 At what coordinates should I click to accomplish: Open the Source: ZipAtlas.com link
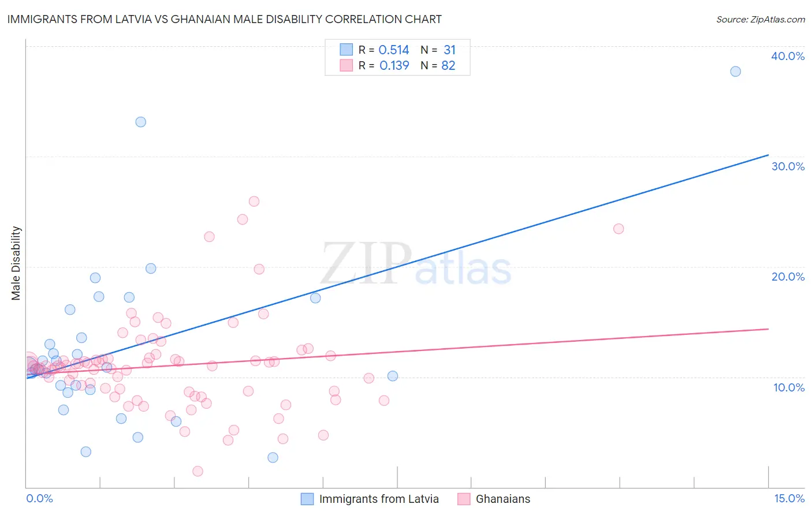pyautogui.click(x=761, y=20)
